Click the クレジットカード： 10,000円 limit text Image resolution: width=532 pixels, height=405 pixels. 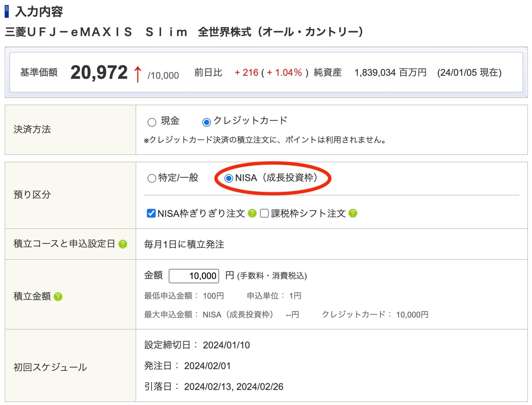[x=375, y=314]
